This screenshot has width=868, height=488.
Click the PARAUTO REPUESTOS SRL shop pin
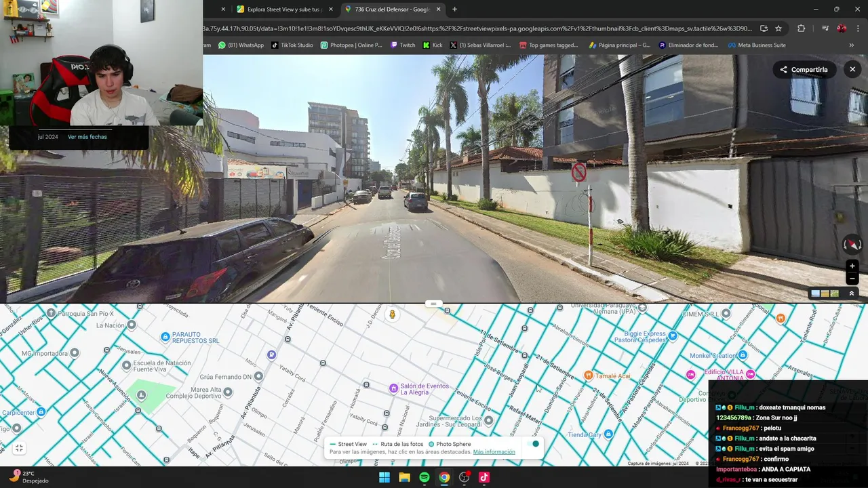click(x=165, y=337)
